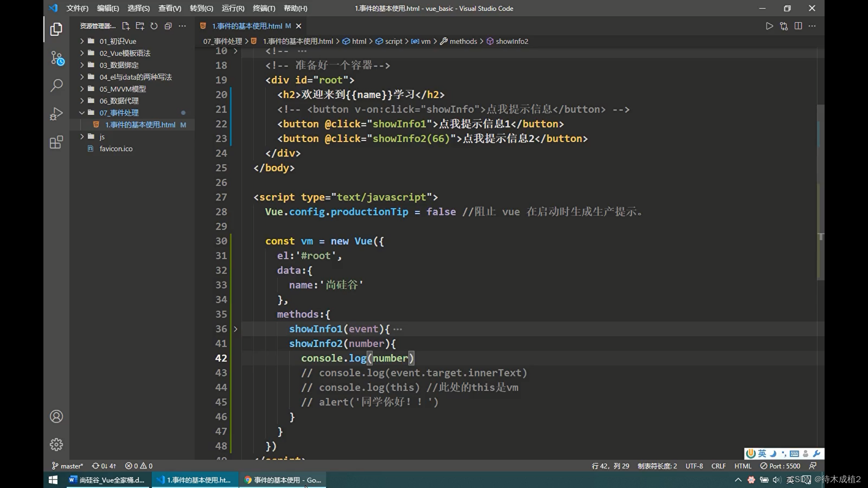The height and width of the screenshot is (488, 868).
Task: Open the Manage gear icon
Action: pos(56,445)
